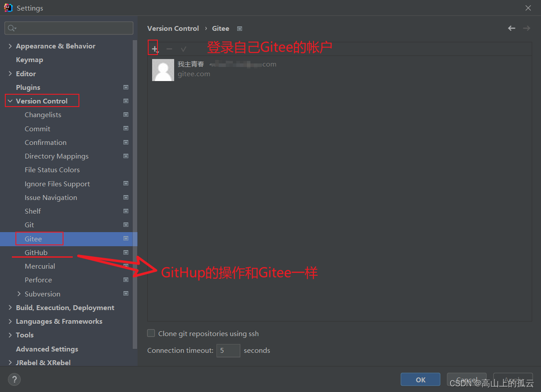541x392 pixels.
Task: Select the gitee.com account row text
Action: click(x=194, y=74)
